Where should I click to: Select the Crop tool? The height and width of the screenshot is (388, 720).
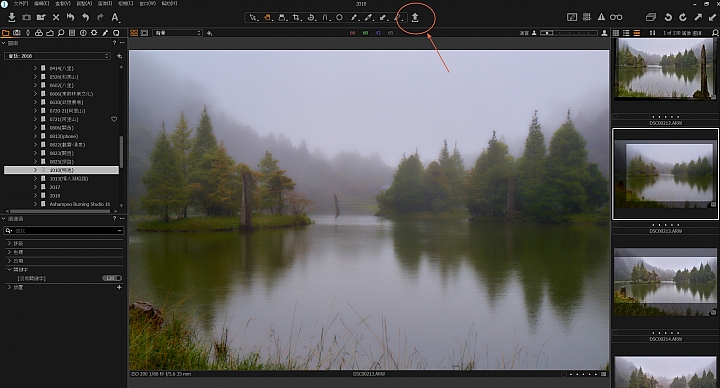click(296, 17)
